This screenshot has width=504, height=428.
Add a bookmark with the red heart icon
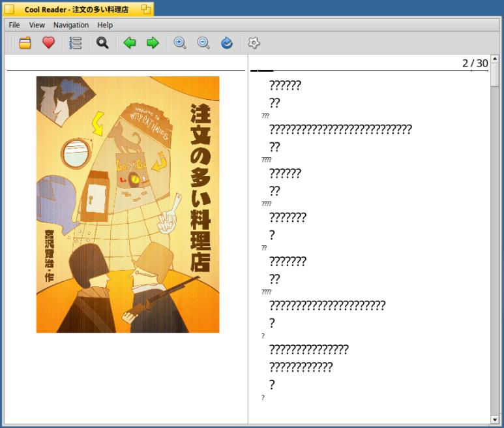coord(48,43)
